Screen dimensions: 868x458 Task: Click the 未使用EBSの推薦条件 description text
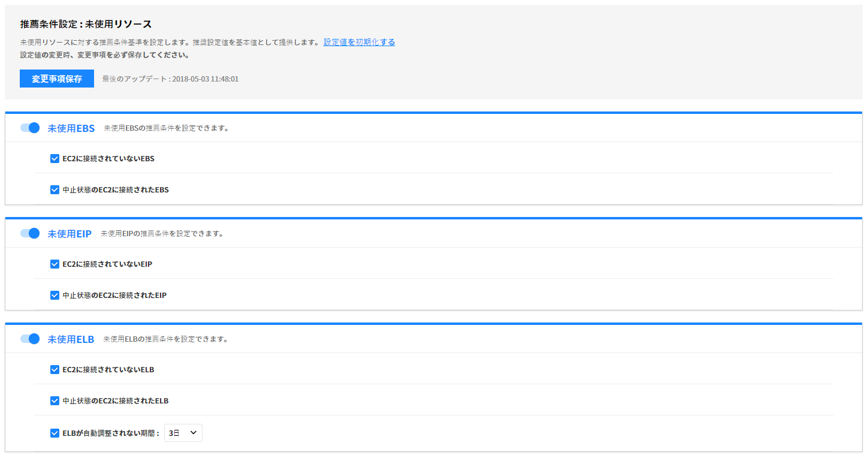coord(166,128)
